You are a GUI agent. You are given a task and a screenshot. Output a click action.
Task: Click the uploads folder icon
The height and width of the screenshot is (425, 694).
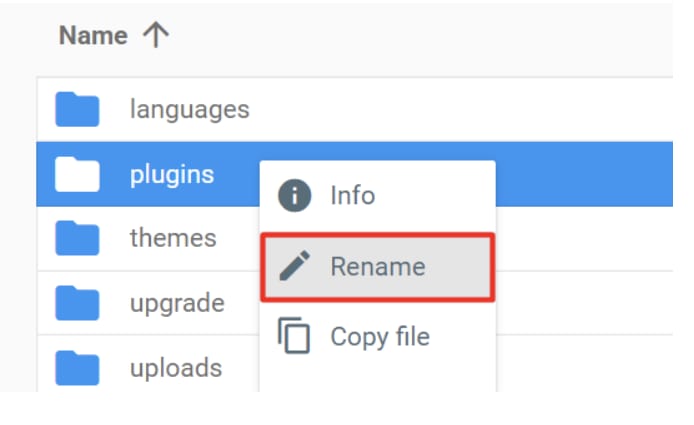(x=77, y=368)
